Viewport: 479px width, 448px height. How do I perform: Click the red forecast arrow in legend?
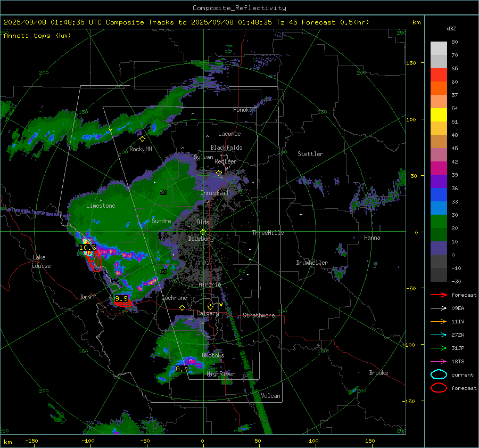pos(439,295)
